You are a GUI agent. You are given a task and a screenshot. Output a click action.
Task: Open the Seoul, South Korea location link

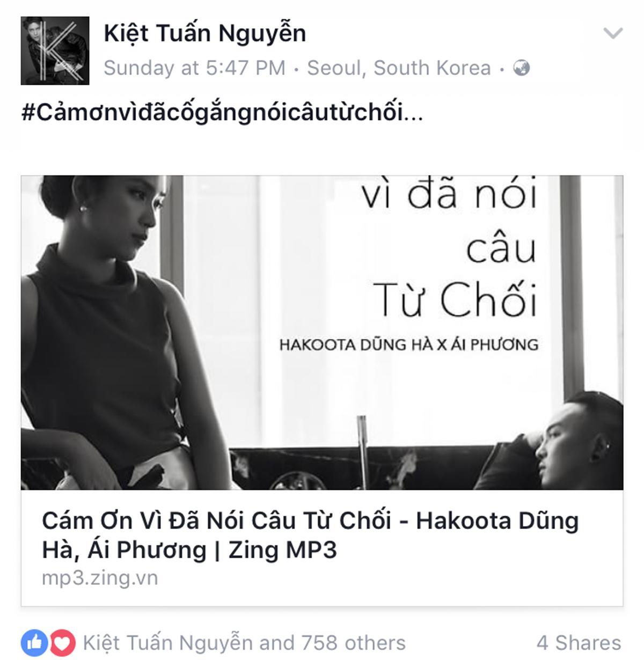coord(399,68)
